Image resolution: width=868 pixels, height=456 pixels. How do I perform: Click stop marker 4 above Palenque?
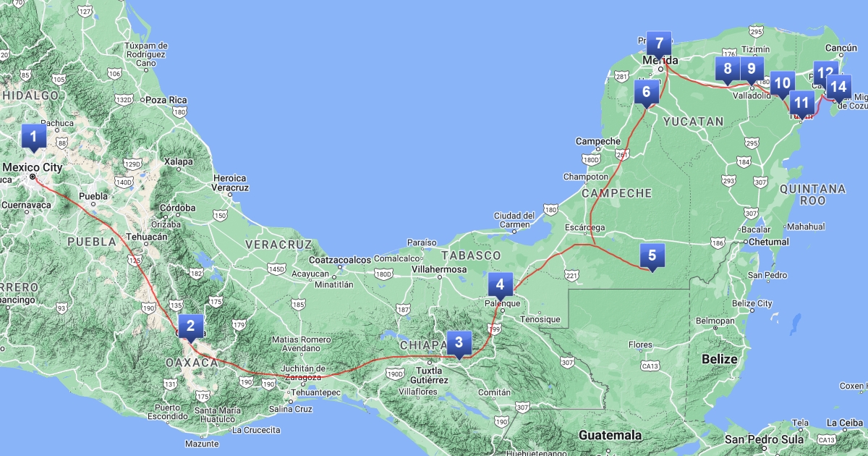500,284
